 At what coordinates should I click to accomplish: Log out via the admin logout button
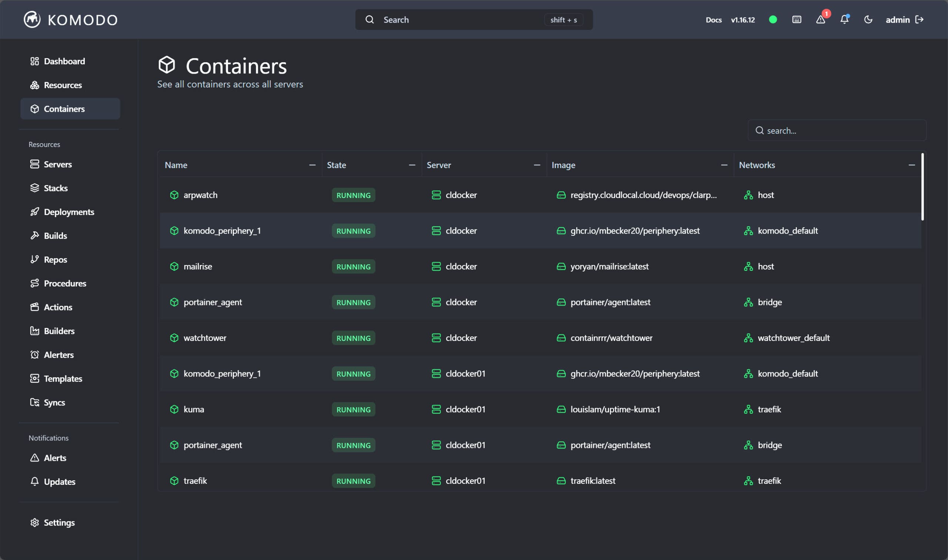[x=920, y=19]
